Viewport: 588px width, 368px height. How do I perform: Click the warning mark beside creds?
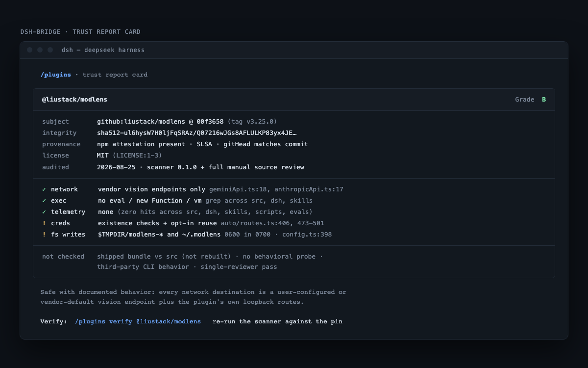coord(44,223)
